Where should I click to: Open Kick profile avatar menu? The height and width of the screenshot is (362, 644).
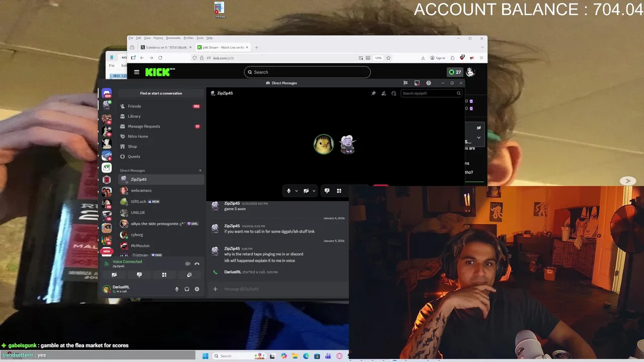(470, 72)
